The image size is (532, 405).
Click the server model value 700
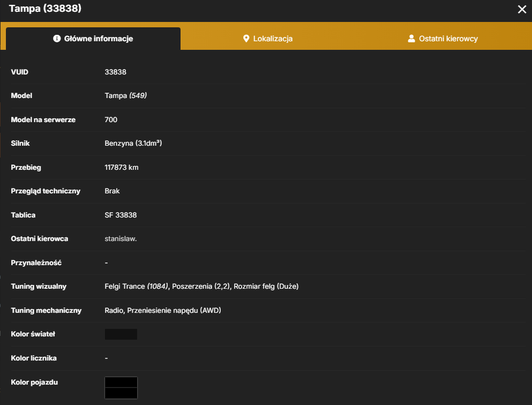pos(111,120)
